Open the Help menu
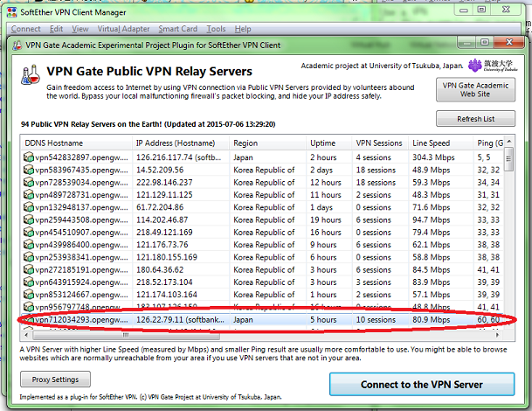 tap(243, 29)
